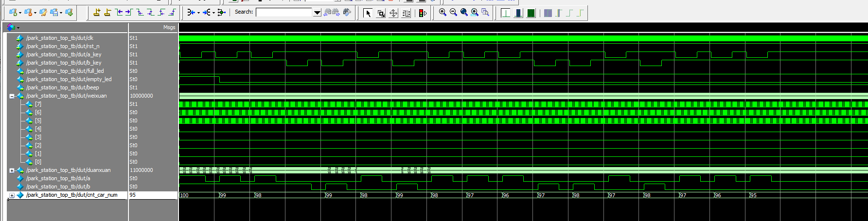868x221 pixels.
Task: Open search options wrench icon
Action: (347, 12)
